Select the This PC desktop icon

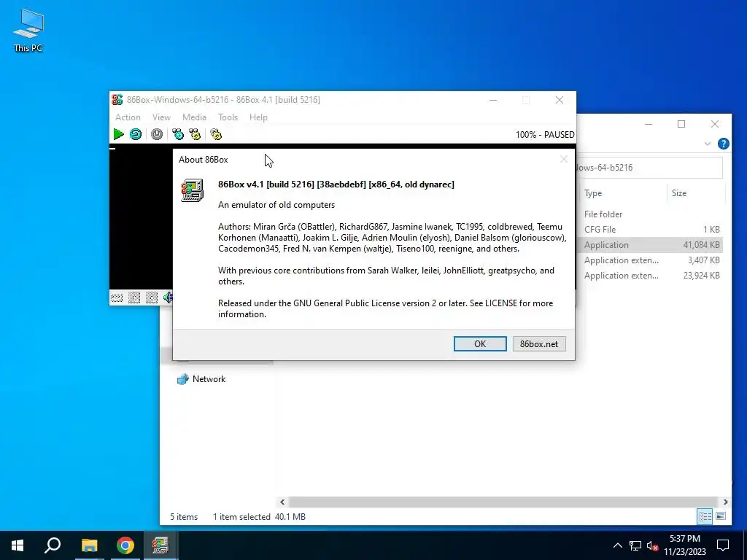[28, 30]
